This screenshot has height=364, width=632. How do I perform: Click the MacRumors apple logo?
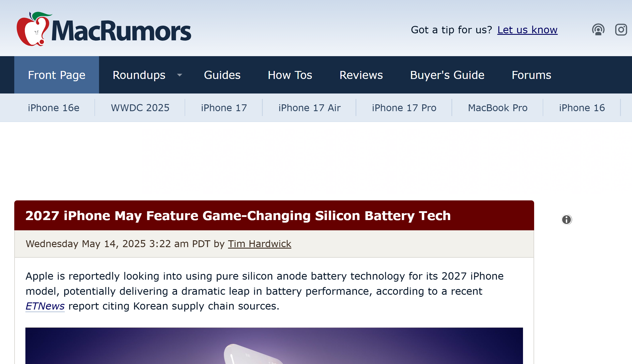point(33,29)
